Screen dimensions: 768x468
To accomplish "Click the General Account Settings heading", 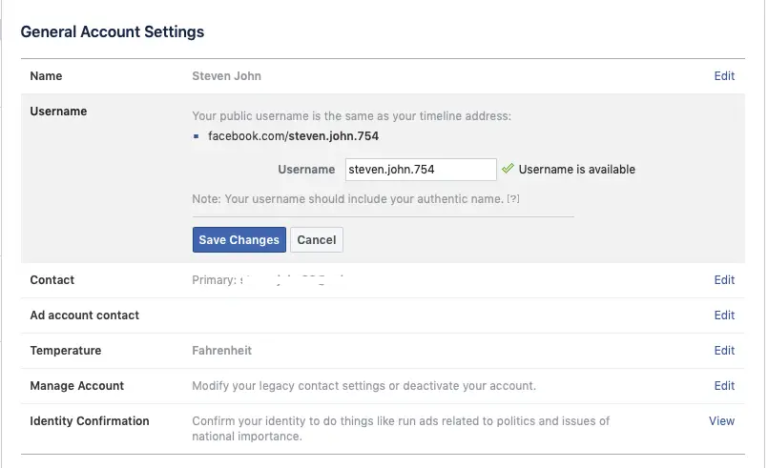I will [x=112, y=32].
